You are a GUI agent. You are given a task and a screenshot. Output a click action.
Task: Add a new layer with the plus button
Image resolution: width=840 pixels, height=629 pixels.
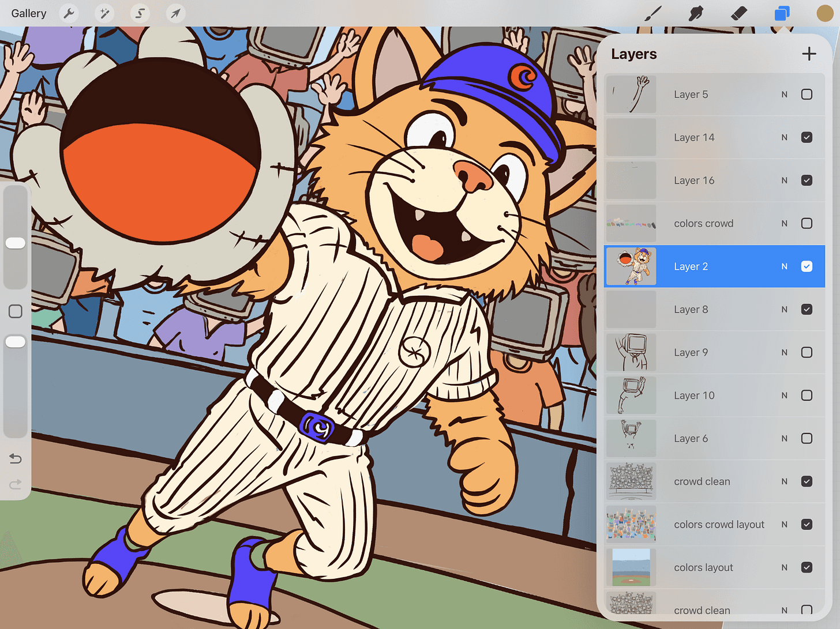tap(809, 54)
